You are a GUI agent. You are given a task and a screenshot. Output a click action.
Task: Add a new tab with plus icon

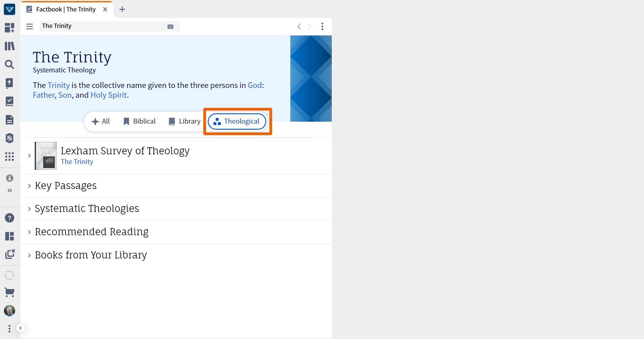pos(122,9)
